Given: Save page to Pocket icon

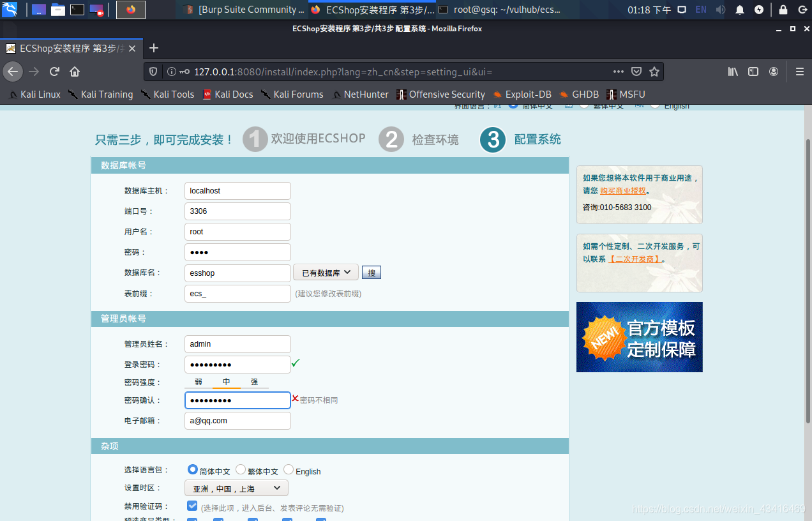Looking at the screenshot, I should click(x=636, y=72).
